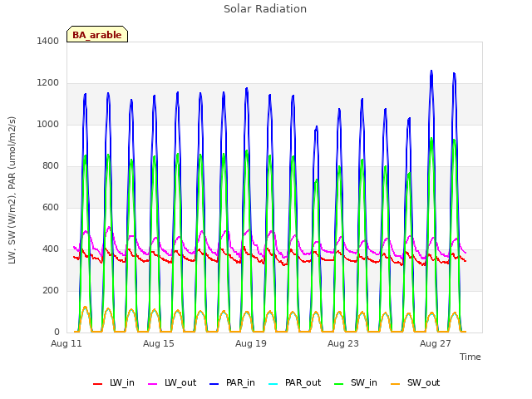Click the Aug 11 x-axis tick label
The image size is (532, 399).
pos(66,343)
